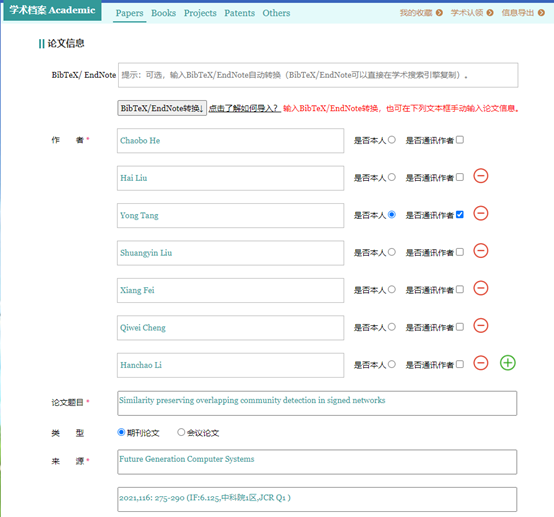Add a new author with green plus icon

tap(508, 363)
